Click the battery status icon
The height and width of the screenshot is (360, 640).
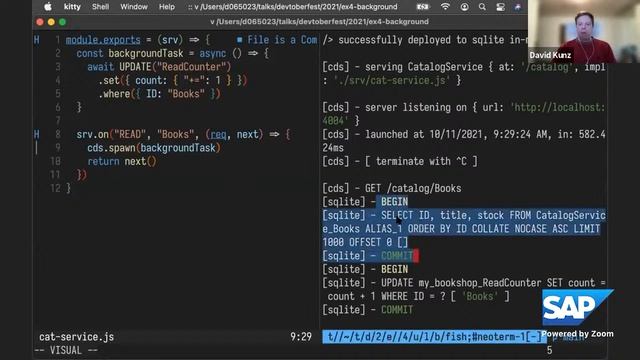tap(422, 7)
